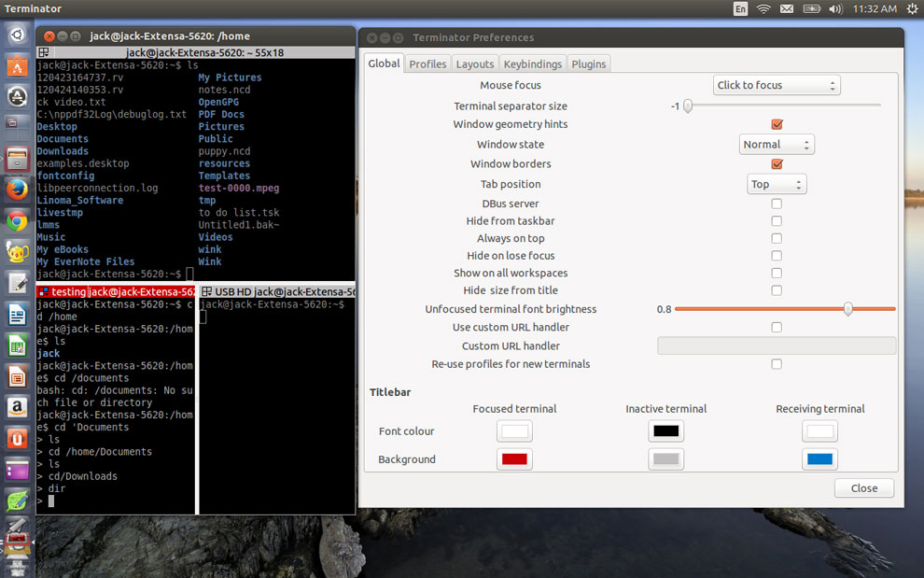Viewport: 924px width, 578px height.
Task: Open the Software Updater launcher icon
Action: click(17, 97)
